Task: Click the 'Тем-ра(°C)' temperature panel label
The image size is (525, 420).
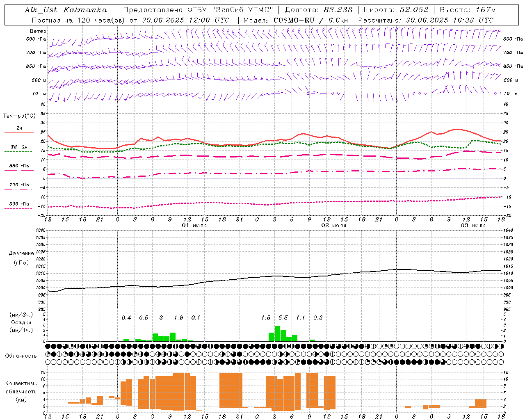Action: (19, 116)
